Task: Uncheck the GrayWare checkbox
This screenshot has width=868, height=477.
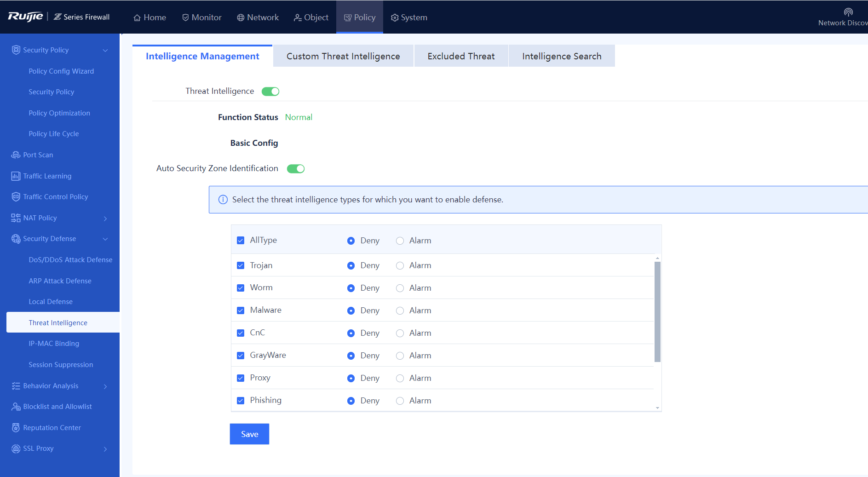Action: click(x=241, y=356)
